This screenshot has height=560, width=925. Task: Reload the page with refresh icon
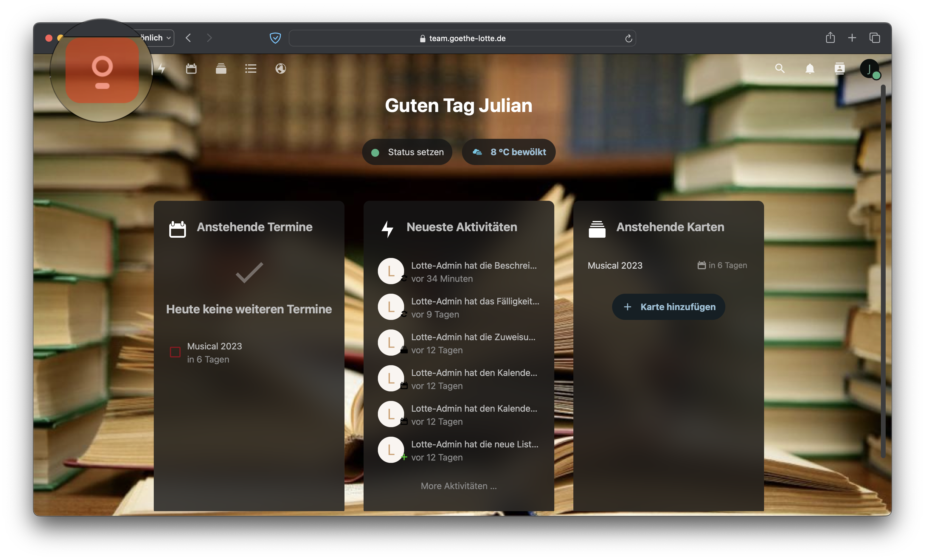pos(628,38)
